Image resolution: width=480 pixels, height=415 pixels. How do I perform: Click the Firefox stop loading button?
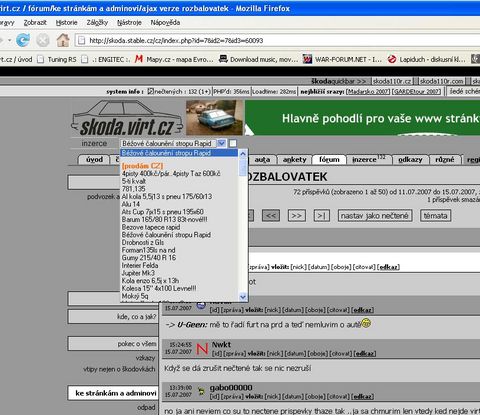(43, 40)
